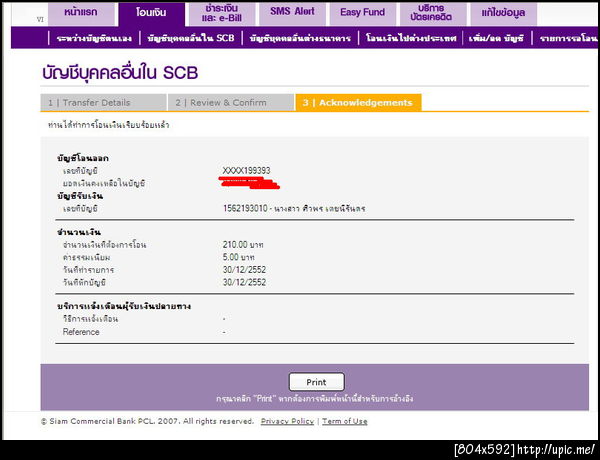Click the Reference label
Viewport: 600px width, 460px height.
[81, 332]
